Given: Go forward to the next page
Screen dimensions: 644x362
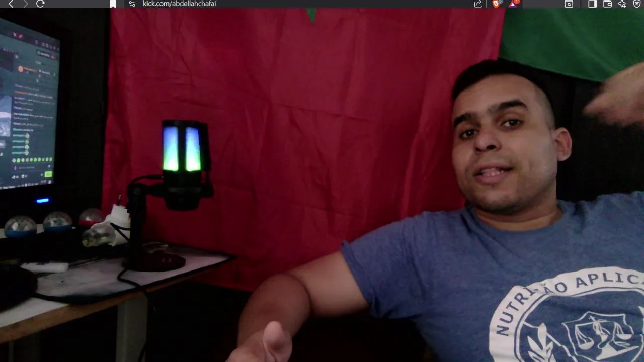Looking at the screenshot, I should [25, 4].
